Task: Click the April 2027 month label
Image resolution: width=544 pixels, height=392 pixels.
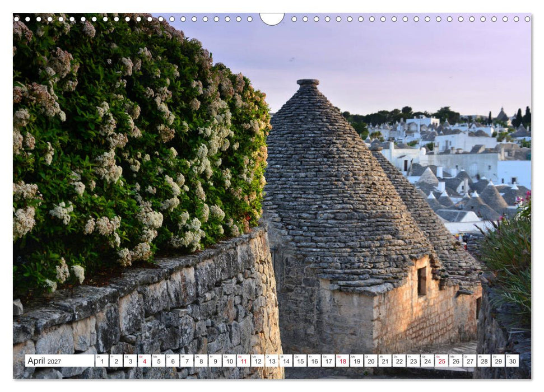Action: tap(44, 361)
